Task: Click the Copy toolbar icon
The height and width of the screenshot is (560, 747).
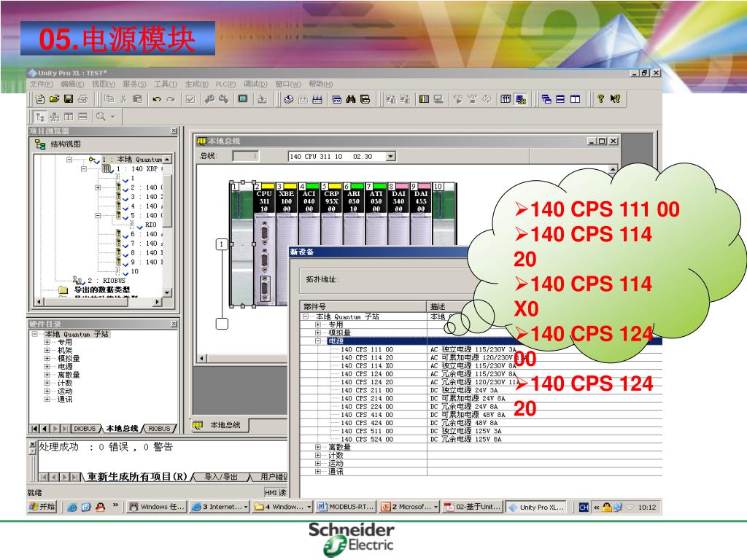Action: click(x=109, y=99)
